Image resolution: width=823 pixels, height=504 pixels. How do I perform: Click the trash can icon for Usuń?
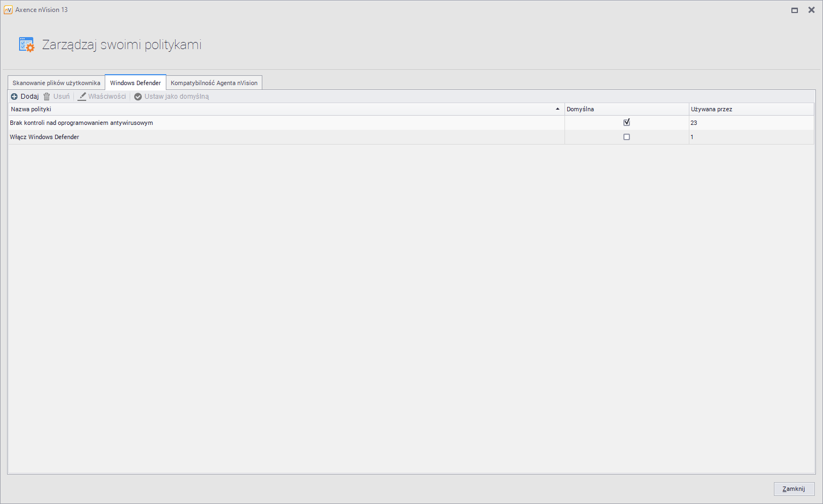click(x=47, y=97)
